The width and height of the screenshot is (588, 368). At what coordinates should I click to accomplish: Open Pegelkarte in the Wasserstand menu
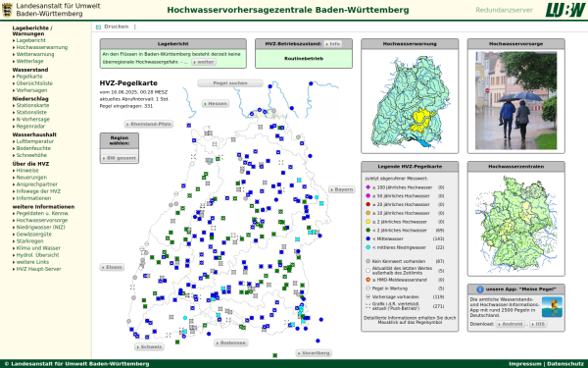tap(29, 77)
